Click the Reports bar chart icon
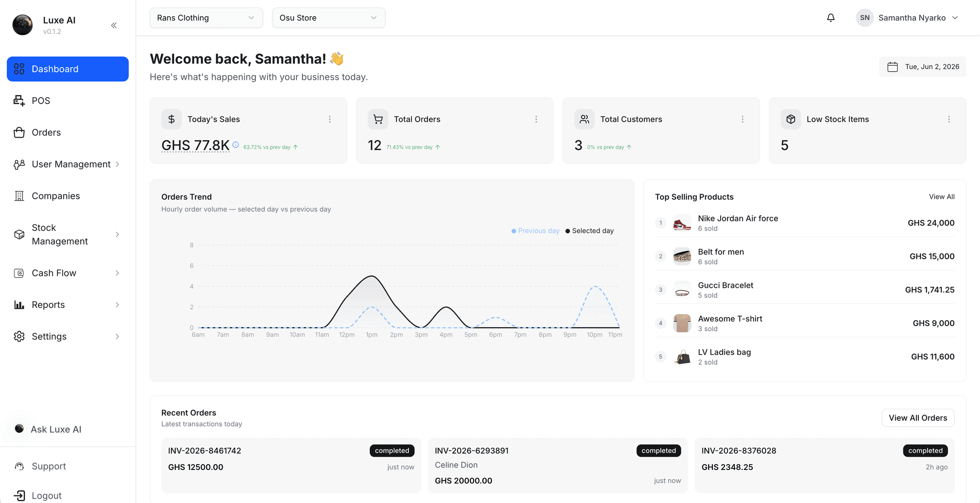The image size is (980, 503). click(x=19, y=305)
